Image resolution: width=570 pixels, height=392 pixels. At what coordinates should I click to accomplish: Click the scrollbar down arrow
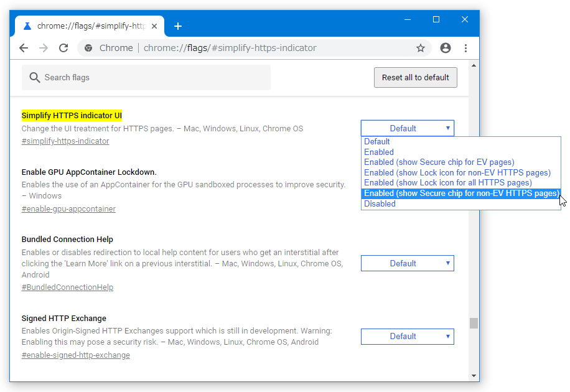click(x=474, y=376)
